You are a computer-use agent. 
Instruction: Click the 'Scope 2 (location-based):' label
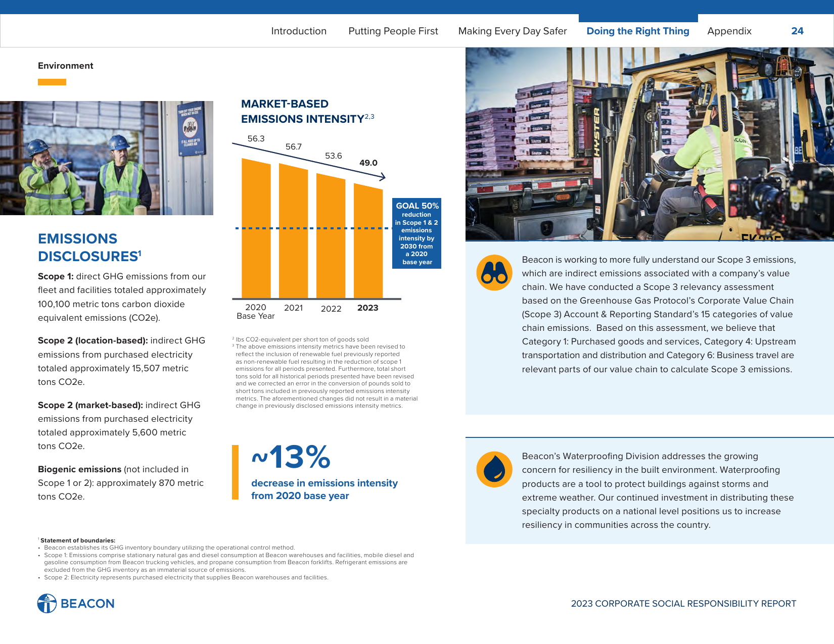click(x=93, y=340)
